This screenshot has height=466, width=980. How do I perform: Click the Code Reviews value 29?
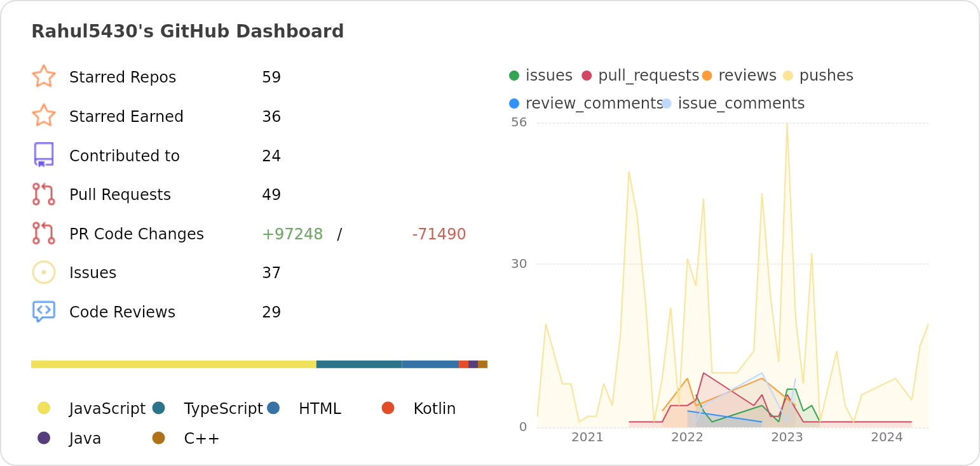pyautogui.click(x=271, y=312)
